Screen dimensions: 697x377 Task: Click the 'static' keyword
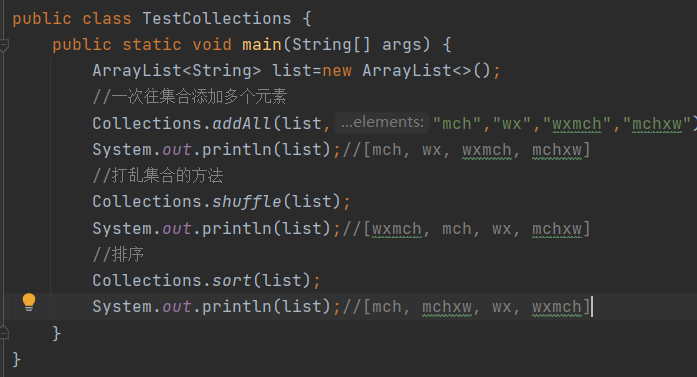point(152,44)
